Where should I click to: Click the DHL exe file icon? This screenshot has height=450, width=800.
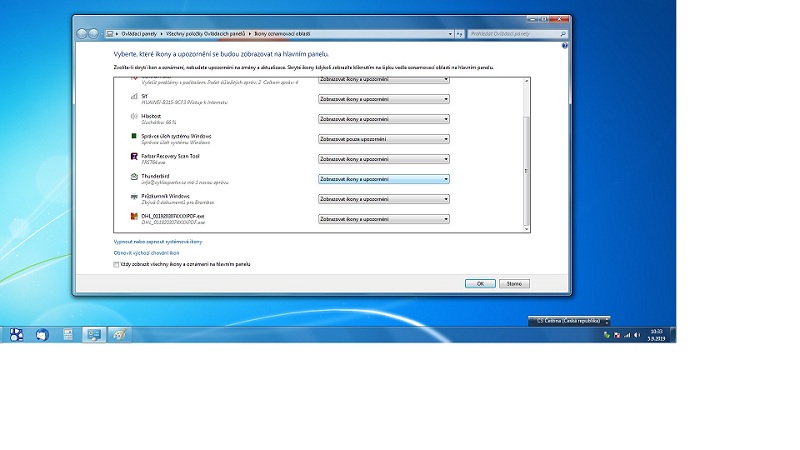(134, 216)
